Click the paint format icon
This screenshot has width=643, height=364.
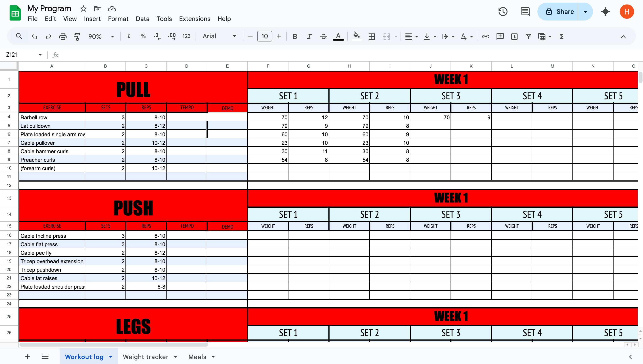77,37
